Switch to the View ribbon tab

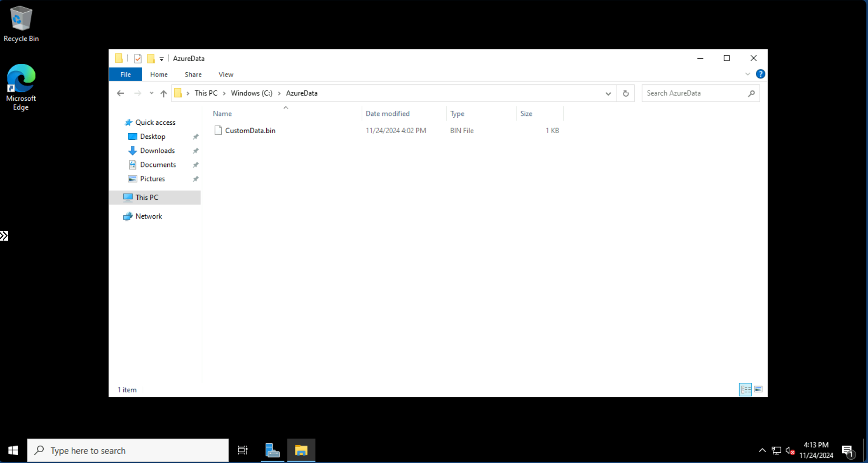pos(225,75)
